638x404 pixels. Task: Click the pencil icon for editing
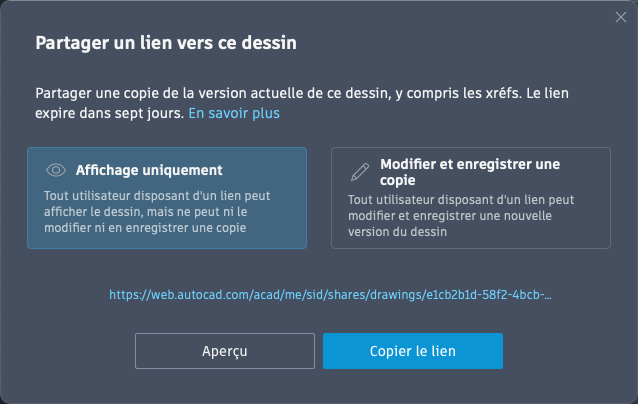(358, 170)
